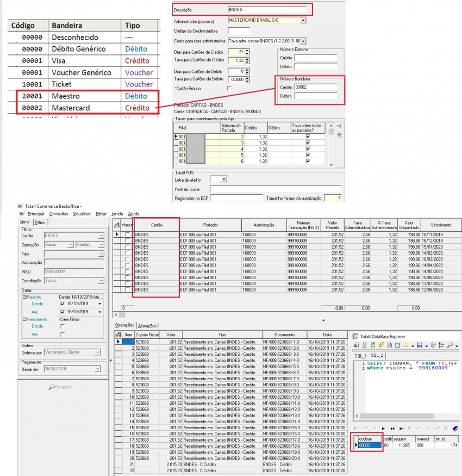
Task: Open the Letra de atalho dropdown
Action: [x=223, y=179]
